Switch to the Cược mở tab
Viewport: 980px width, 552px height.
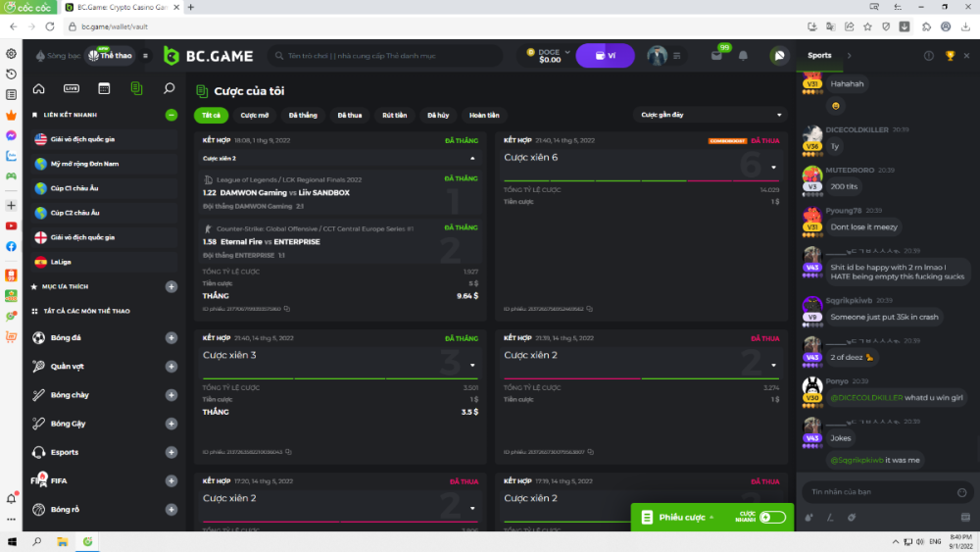click(x=255, y=115)
